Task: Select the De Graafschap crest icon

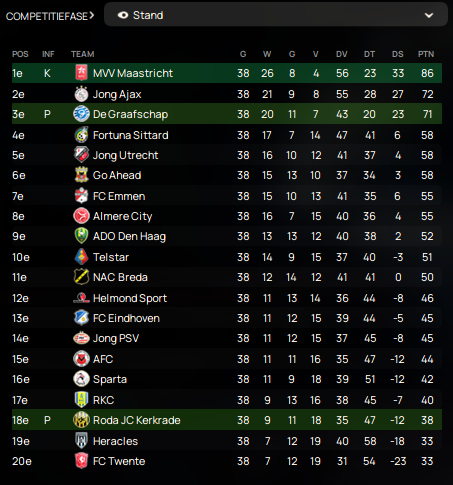Action: [81, 114]
